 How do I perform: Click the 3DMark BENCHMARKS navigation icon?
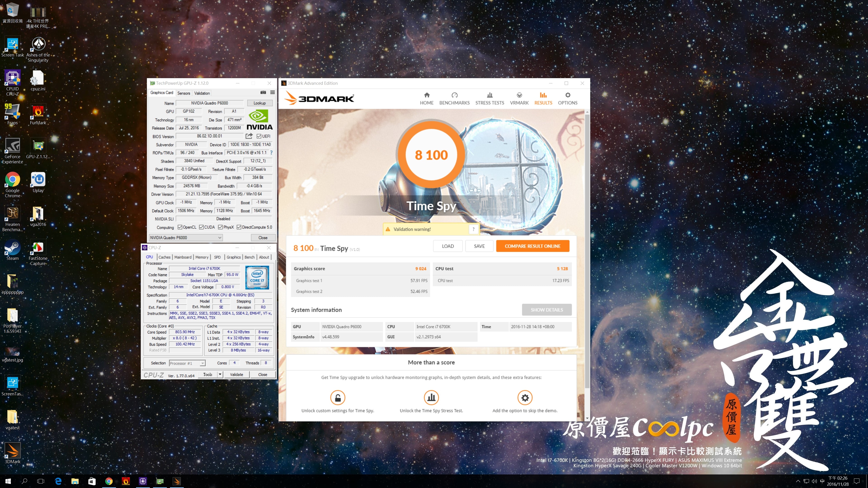pyautogui.click(x=454, y=95)
